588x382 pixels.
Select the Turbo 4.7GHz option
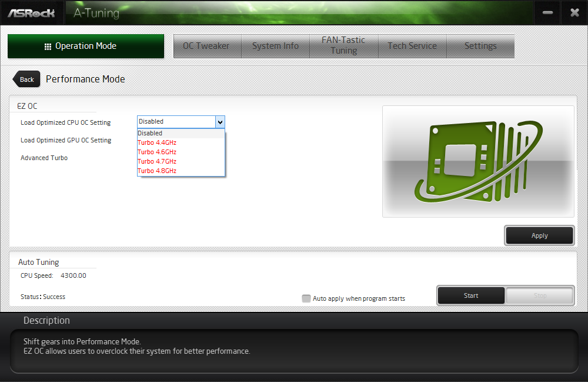point(181,161)
